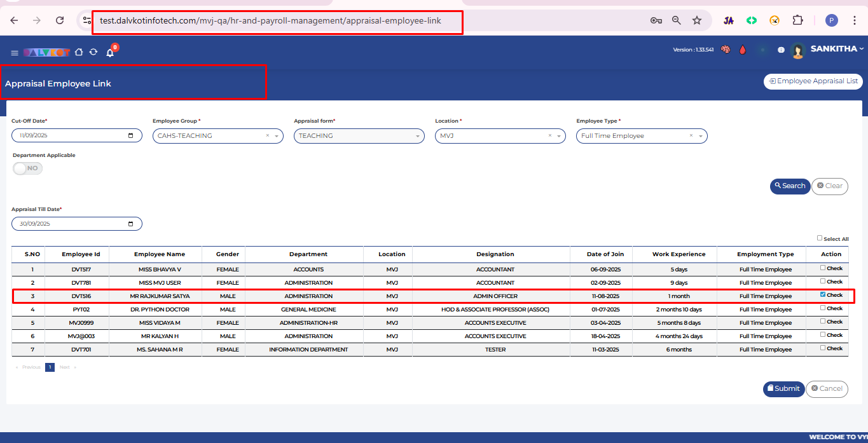Check the Select All checkbox
The height and width of the screenshot is (443, 868).
(820, 238)
